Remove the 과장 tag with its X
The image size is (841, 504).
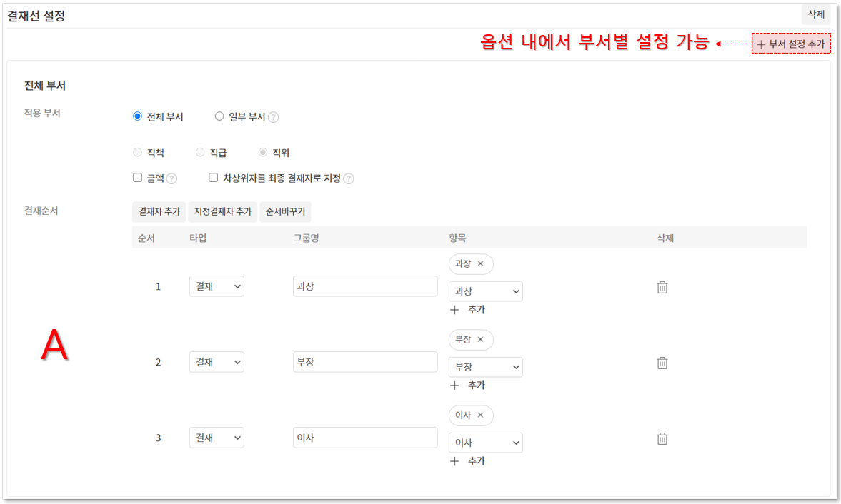point(481,263)
